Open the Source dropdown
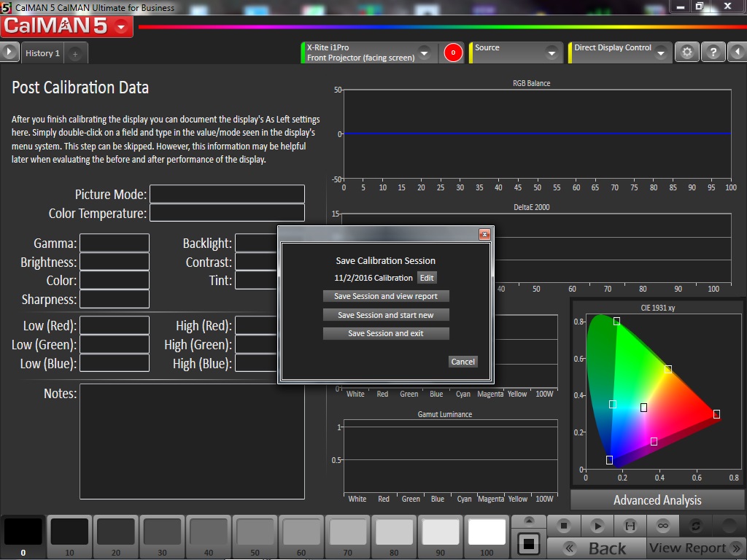This screenshot has width=747, height=560. (x=551, y=53)
